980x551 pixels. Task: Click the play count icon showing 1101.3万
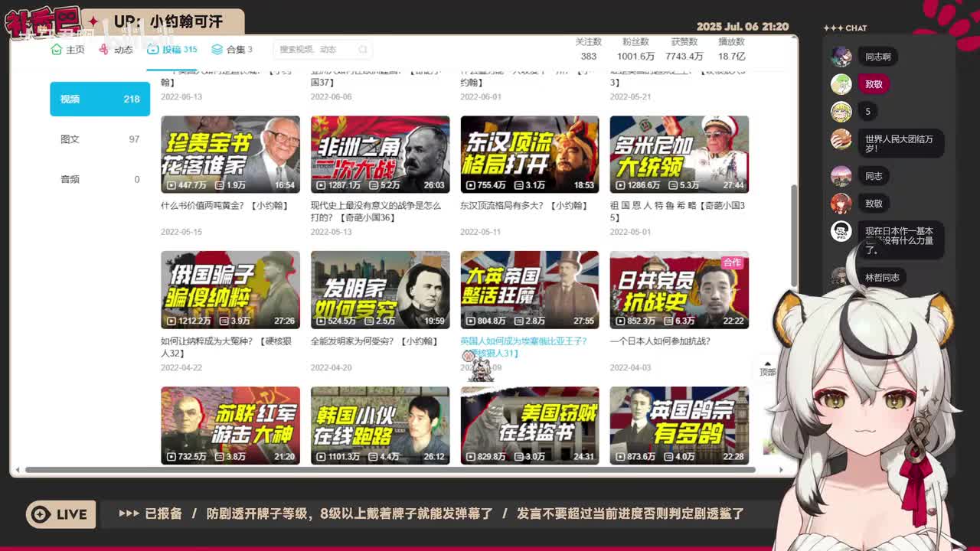(322, 456)
